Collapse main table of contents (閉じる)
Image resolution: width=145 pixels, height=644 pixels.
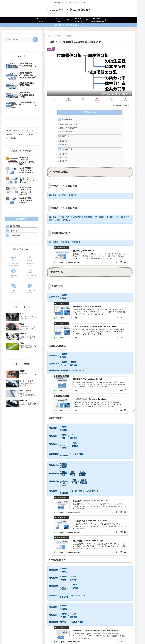point(90,112)
